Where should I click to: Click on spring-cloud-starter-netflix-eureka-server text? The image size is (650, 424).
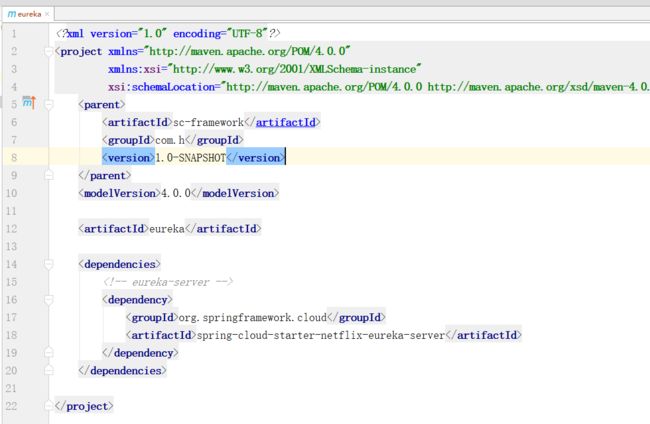pyautogui.click(x=321, y=335)
